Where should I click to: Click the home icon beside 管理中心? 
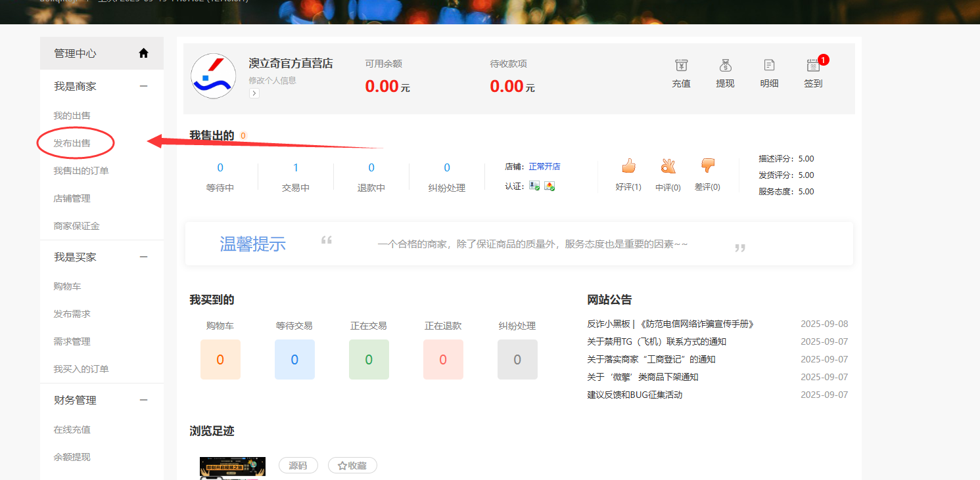pyautogui.click(x=143, y=53)
